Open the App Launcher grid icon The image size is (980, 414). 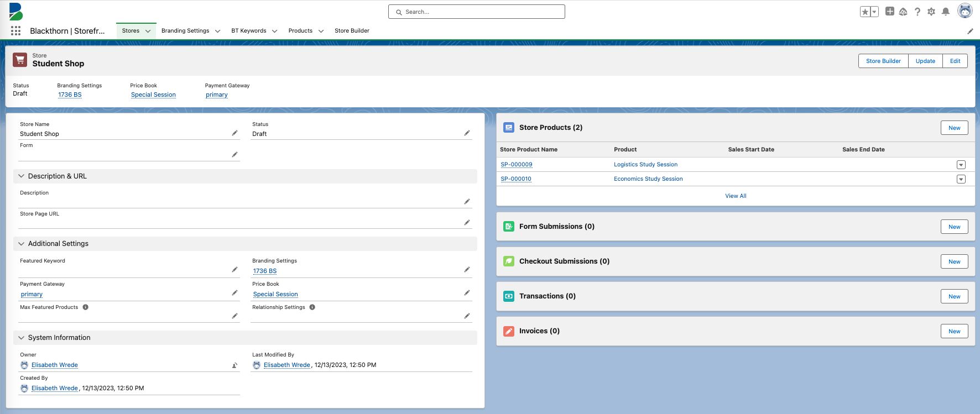15,31
